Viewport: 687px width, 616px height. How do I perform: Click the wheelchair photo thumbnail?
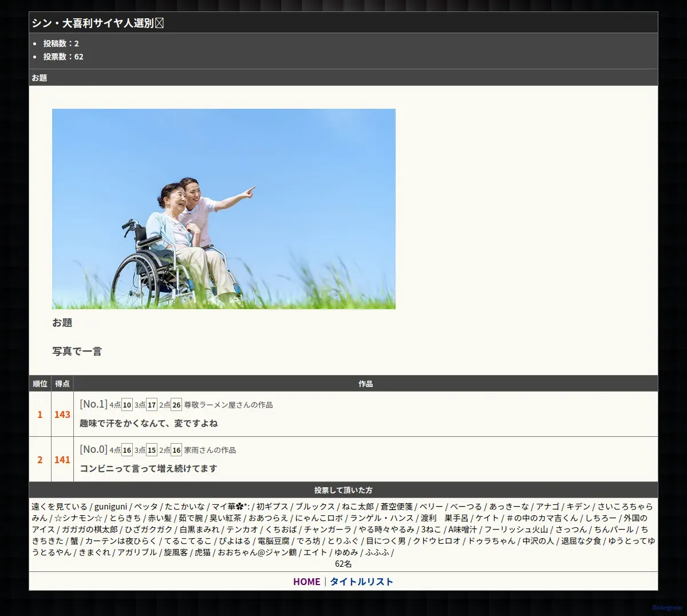pyautogui.click(x=224, y=209)
